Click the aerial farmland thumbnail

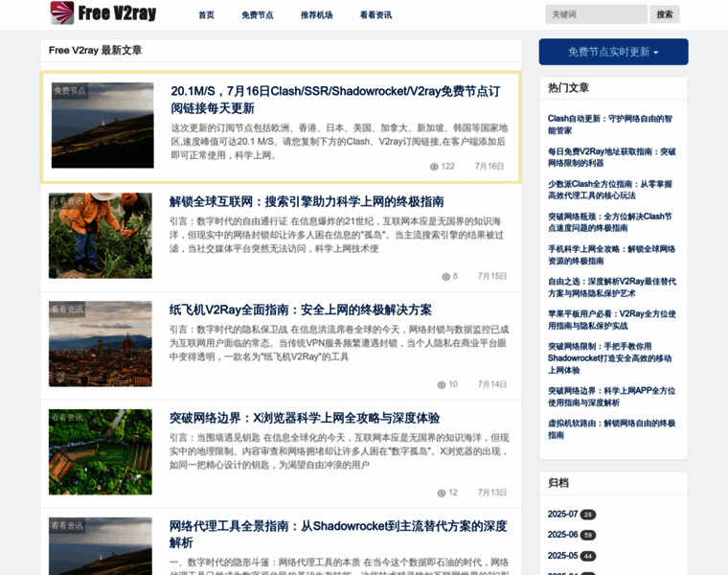(x=101, y=452)
